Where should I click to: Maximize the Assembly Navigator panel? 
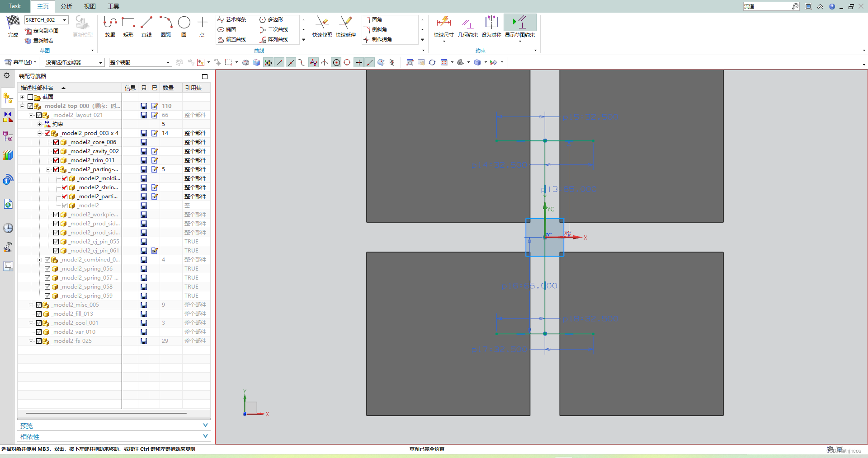click(205, 76)
